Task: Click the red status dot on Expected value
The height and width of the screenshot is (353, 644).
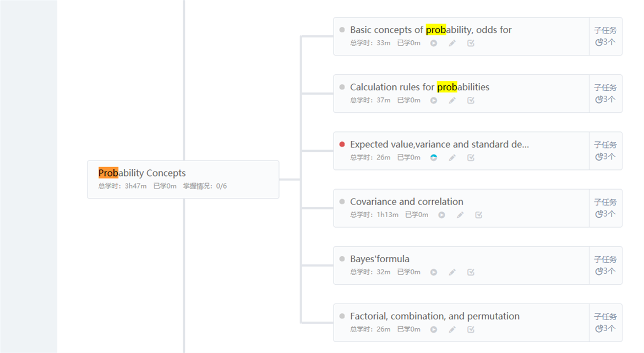Action: 342,145
